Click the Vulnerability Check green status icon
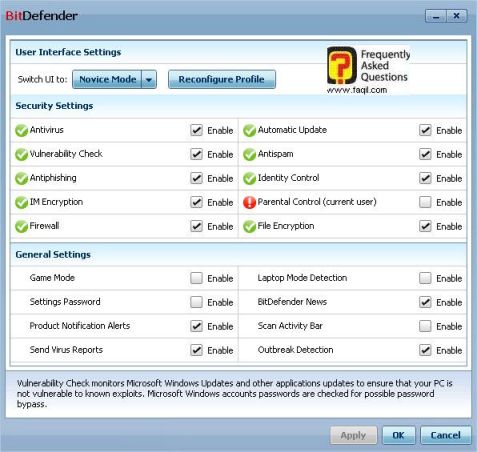Screen dimensions: 477x452 pyautogui.click(x=21, y=154)
